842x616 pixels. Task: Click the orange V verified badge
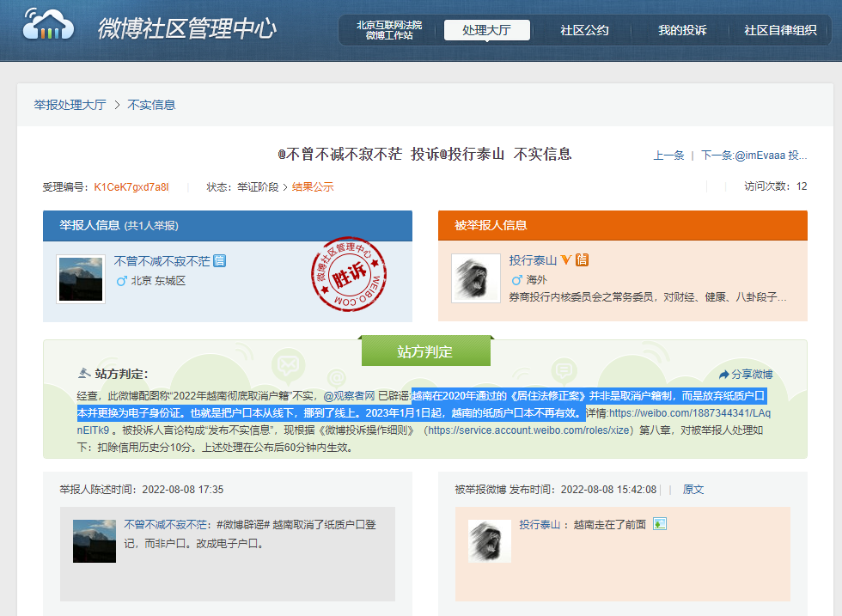click(x=566, y=260)
